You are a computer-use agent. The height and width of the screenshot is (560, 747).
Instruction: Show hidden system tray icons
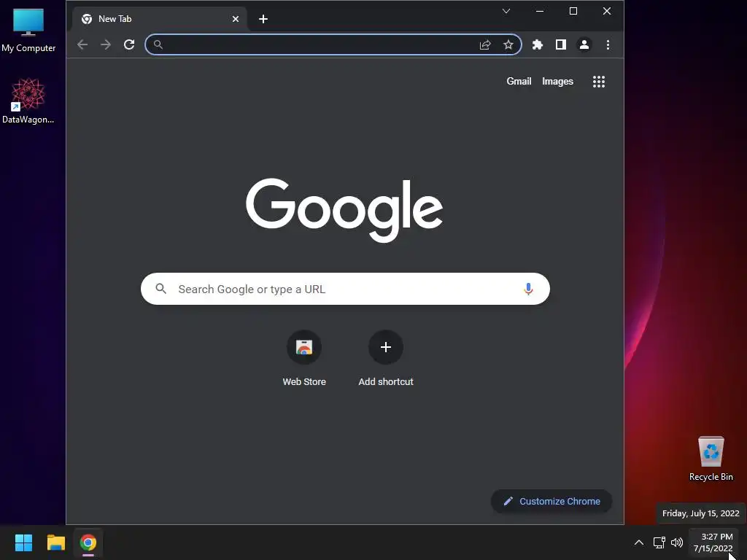[x=639, y=542]
